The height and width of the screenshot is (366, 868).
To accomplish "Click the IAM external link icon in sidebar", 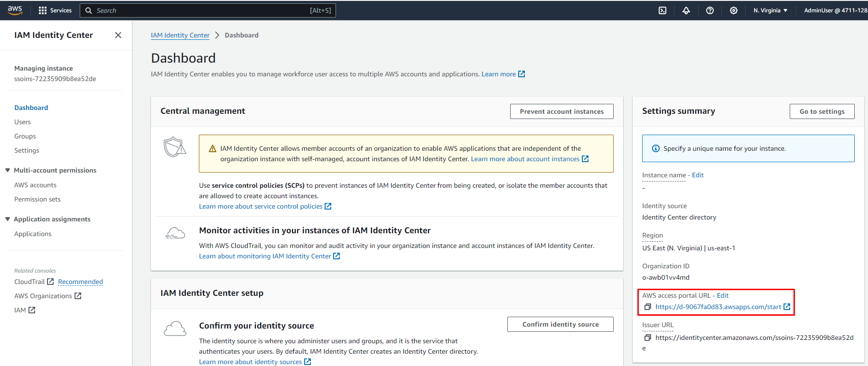I will [32, 310].
